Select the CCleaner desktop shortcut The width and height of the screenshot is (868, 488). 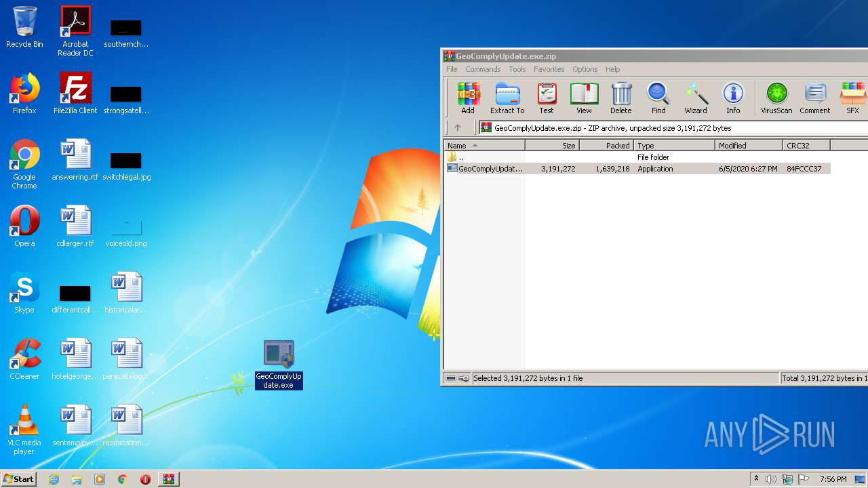click(x=24, y=359)
